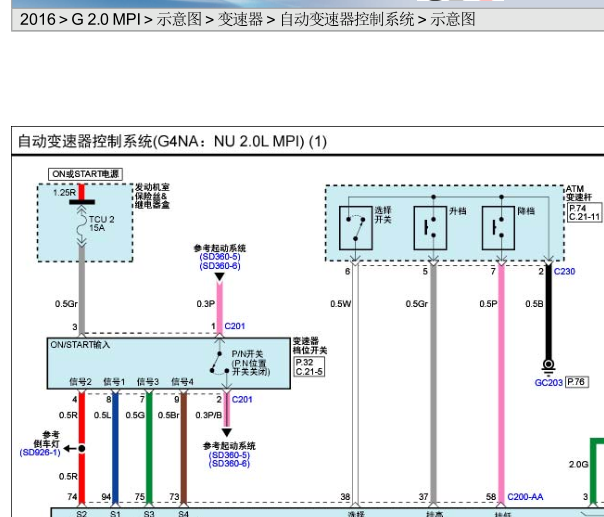Image resolution: width=604 pixels, height=517 pixels.
Task: Click the C201 connector label at pin 2
Action: tap(242, 400)
